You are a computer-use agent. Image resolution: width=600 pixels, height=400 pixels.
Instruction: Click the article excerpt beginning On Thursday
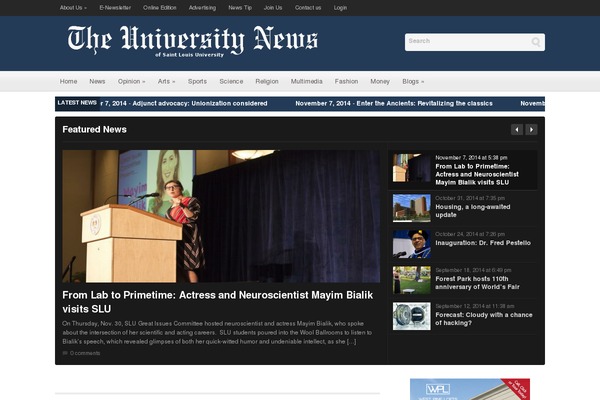217,332
